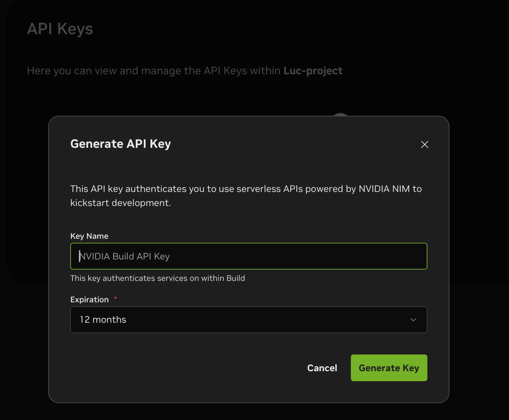Click the "Expiration" field label

[x=89, y=300]
